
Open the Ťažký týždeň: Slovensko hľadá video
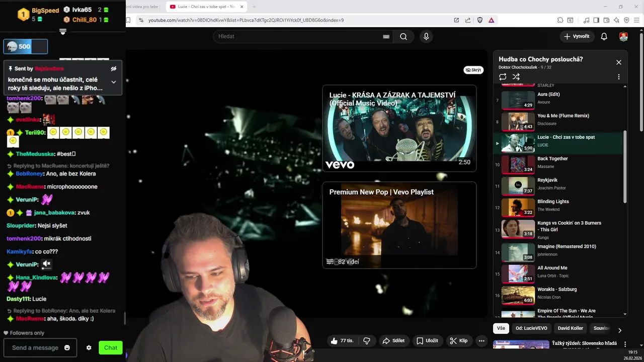pyautogui.click(x=584, y=343)
